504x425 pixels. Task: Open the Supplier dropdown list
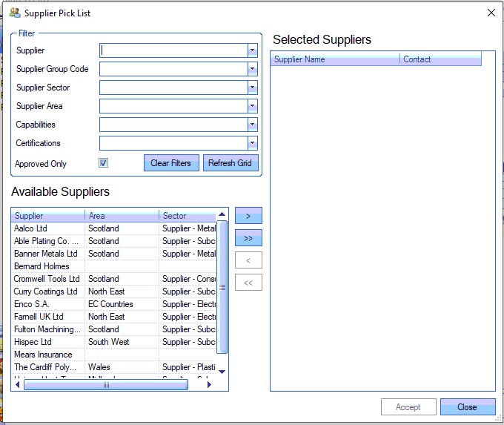(253, 50)
